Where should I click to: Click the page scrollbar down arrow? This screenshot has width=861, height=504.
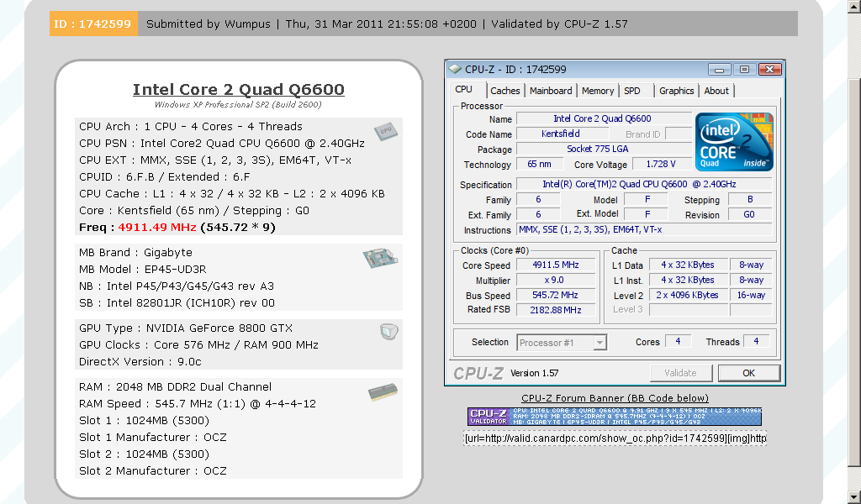pos(855,498)
